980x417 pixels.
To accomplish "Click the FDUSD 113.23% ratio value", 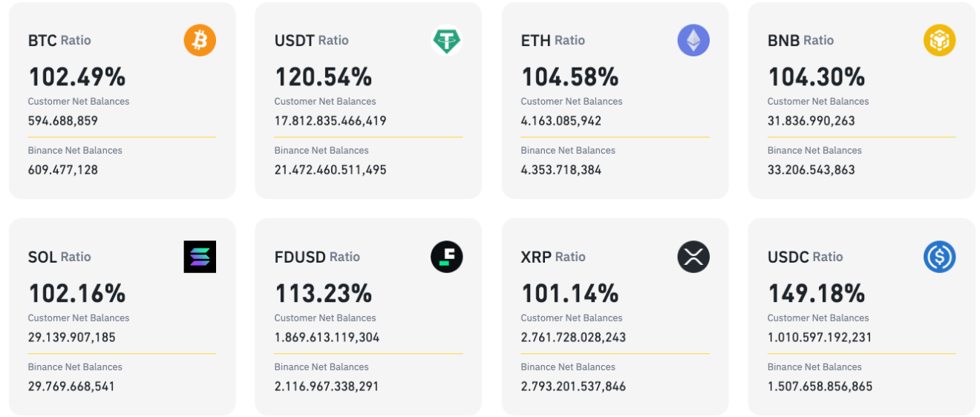I will (323, 293).
